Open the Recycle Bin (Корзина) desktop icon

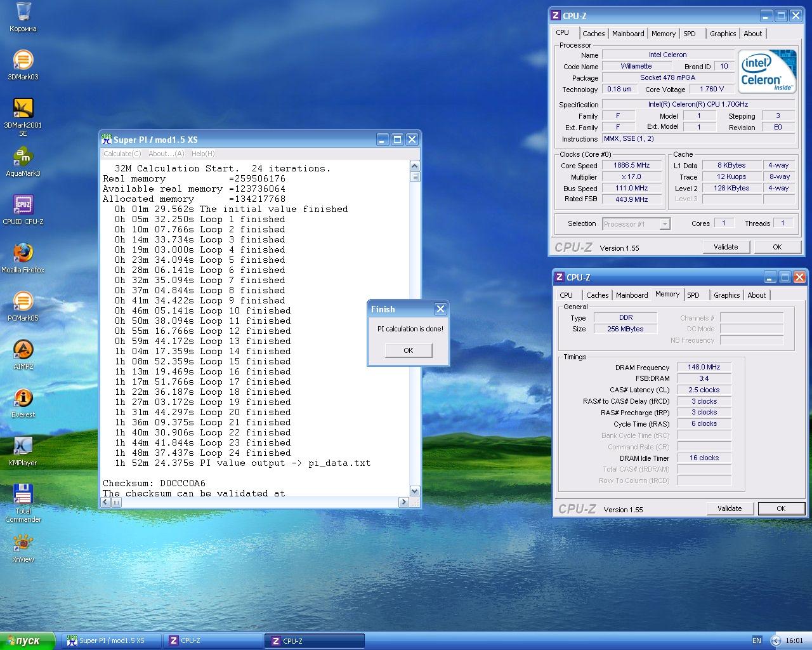coord(23,17)
